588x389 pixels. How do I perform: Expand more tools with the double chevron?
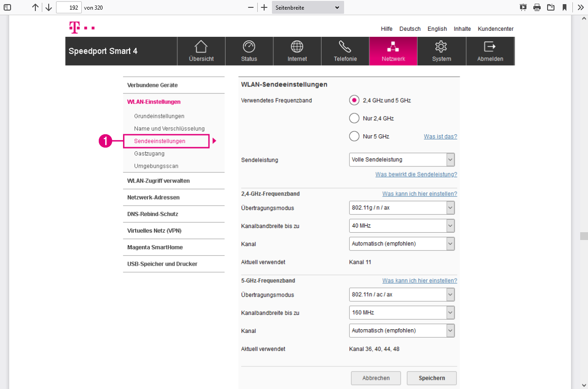pos(580,7)
